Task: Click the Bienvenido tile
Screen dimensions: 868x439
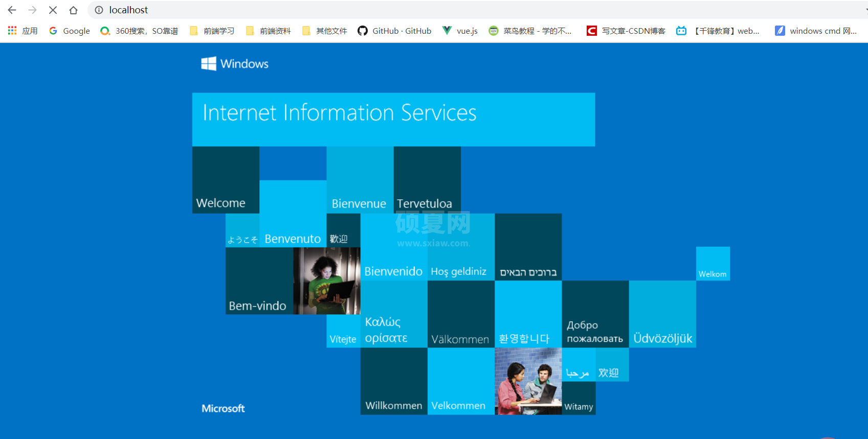Action: (394, 247)
